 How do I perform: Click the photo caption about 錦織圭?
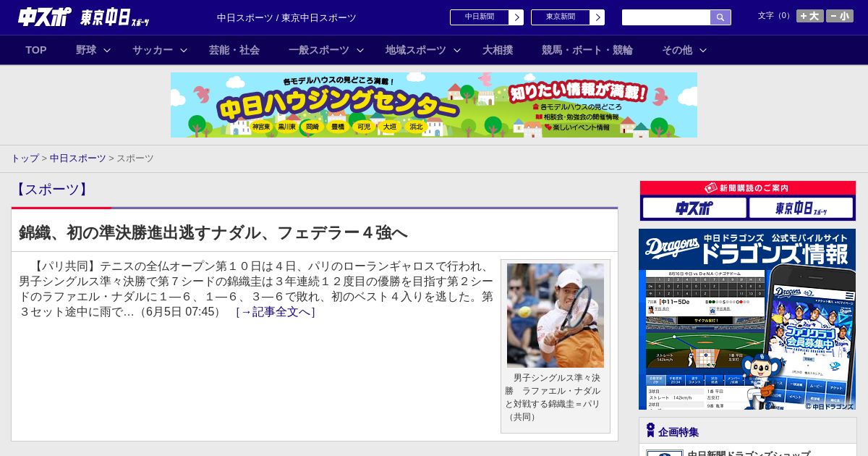pos(554,397)
